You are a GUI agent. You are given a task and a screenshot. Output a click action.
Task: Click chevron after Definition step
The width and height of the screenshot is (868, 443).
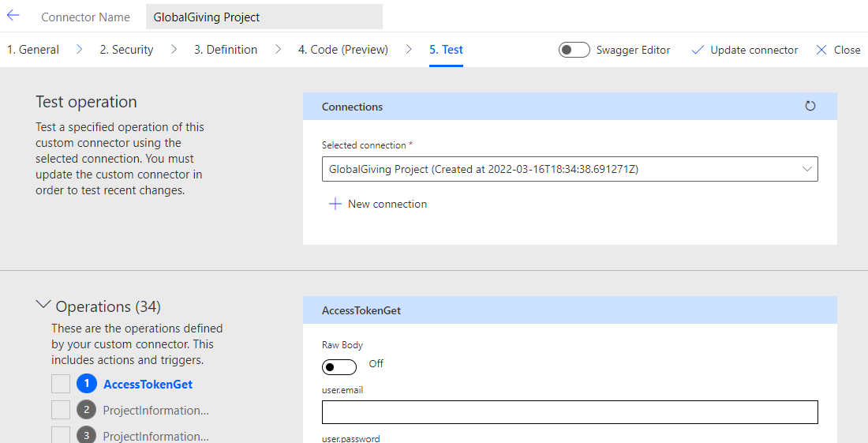tap(278, 49)
